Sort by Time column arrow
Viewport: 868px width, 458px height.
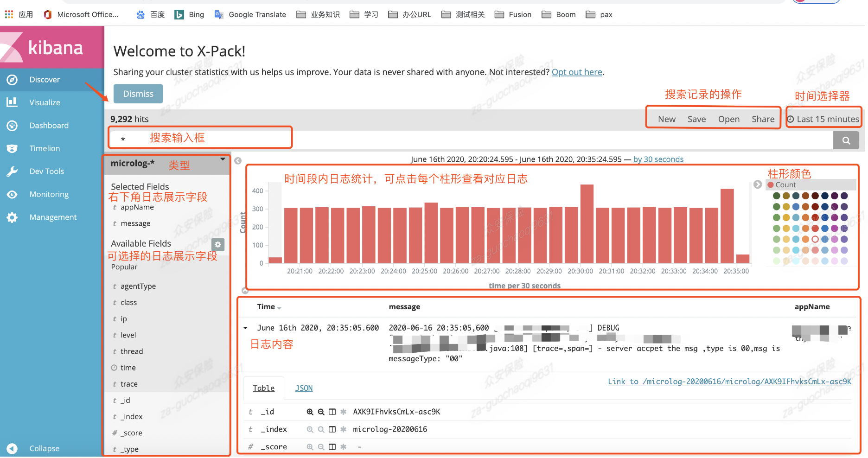279,308
